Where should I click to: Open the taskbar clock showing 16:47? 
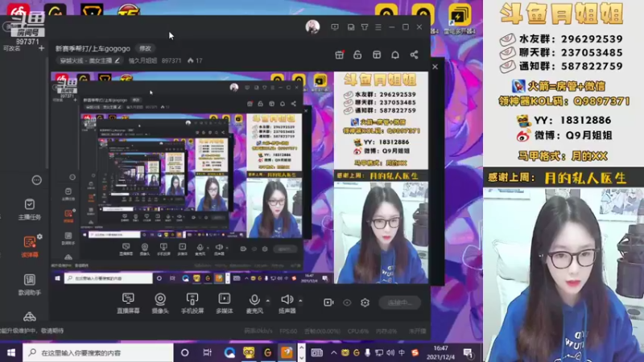pyautogui.click(x=440, y=352)
